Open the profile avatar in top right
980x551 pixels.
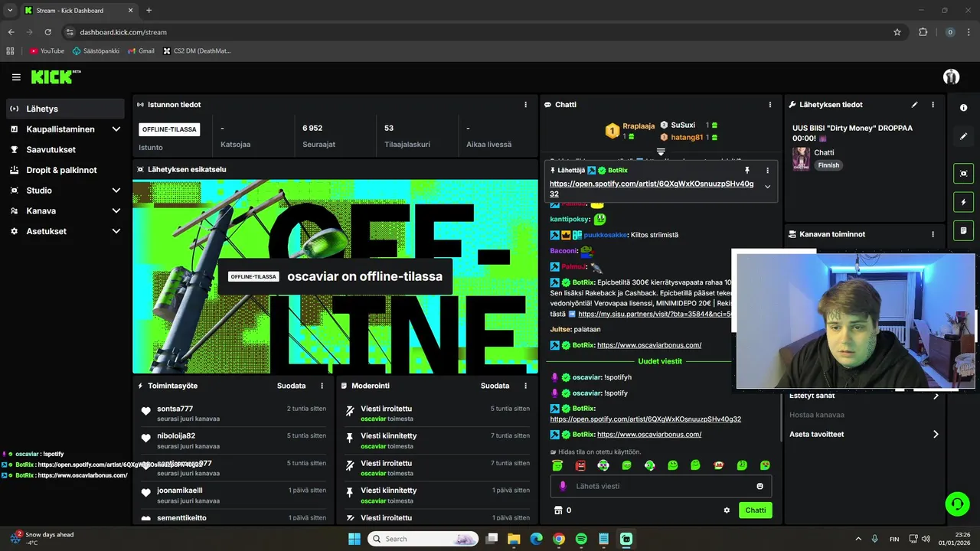[951, 77]
